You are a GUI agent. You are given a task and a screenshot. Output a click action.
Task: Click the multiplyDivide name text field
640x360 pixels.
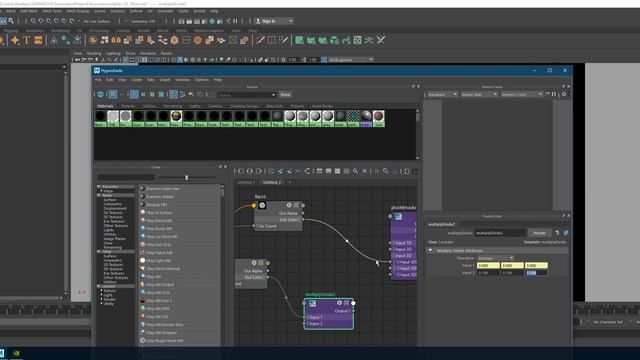click(500, 233)
